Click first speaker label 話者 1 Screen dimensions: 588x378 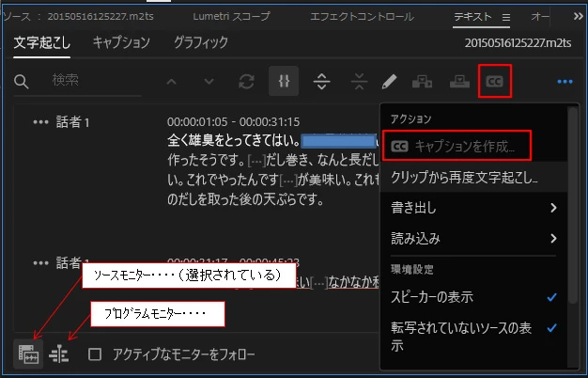click(72, 122)
